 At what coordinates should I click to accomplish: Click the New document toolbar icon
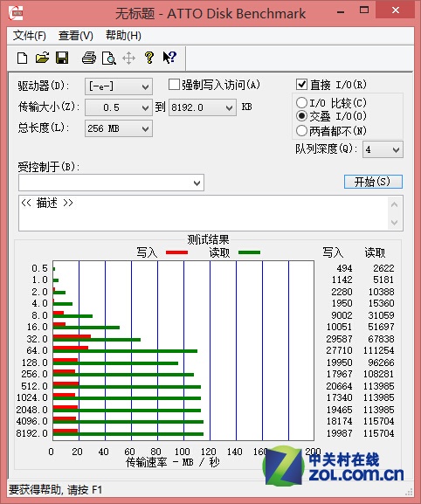coord(22,59)
